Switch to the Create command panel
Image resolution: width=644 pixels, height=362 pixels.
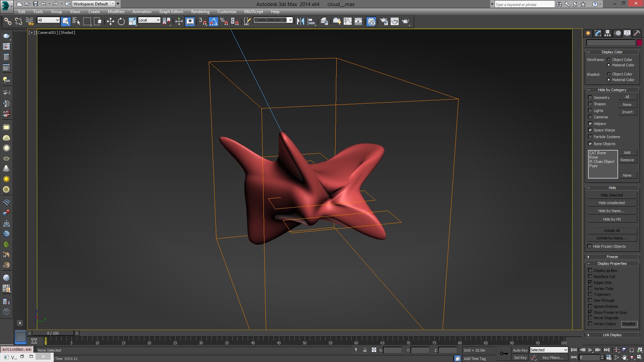click(588, 33)
